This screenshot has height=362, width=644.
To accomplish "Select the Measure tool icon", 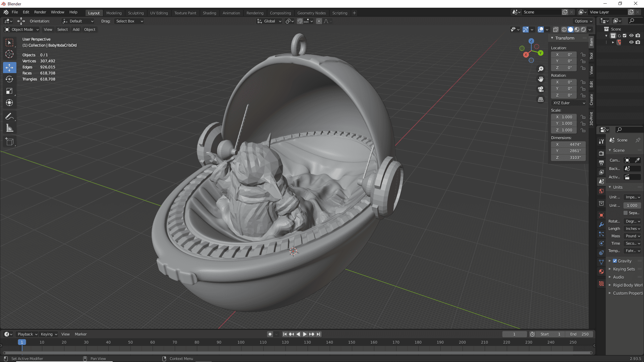I will (x=10, y=128).
